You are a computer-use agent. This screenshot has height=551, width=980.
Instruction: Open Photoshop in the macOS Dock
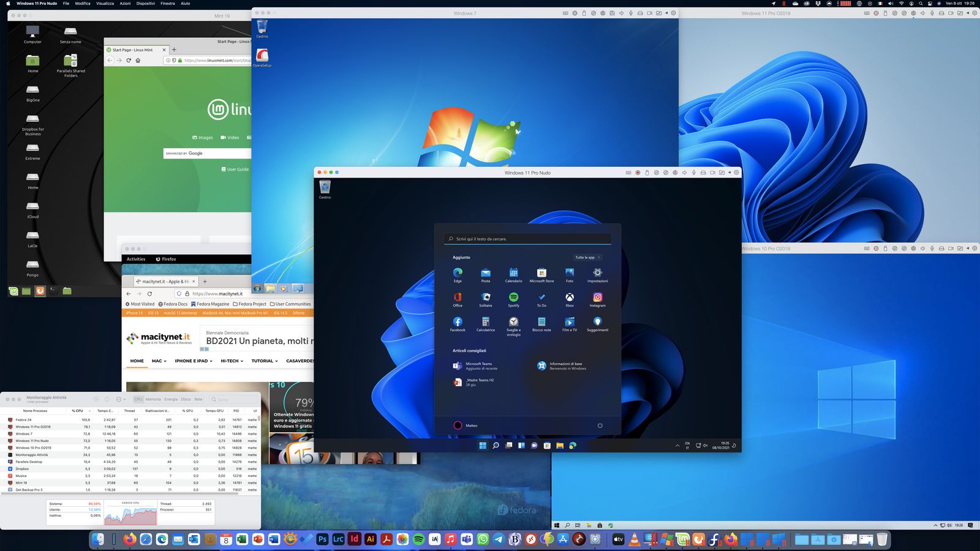(x=322, y=539)
